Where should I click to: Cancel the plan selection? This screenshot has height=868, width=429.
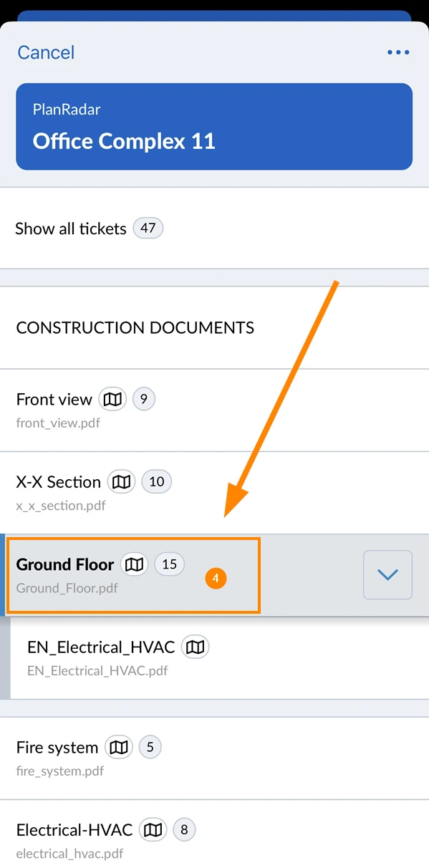pos(46,52)
